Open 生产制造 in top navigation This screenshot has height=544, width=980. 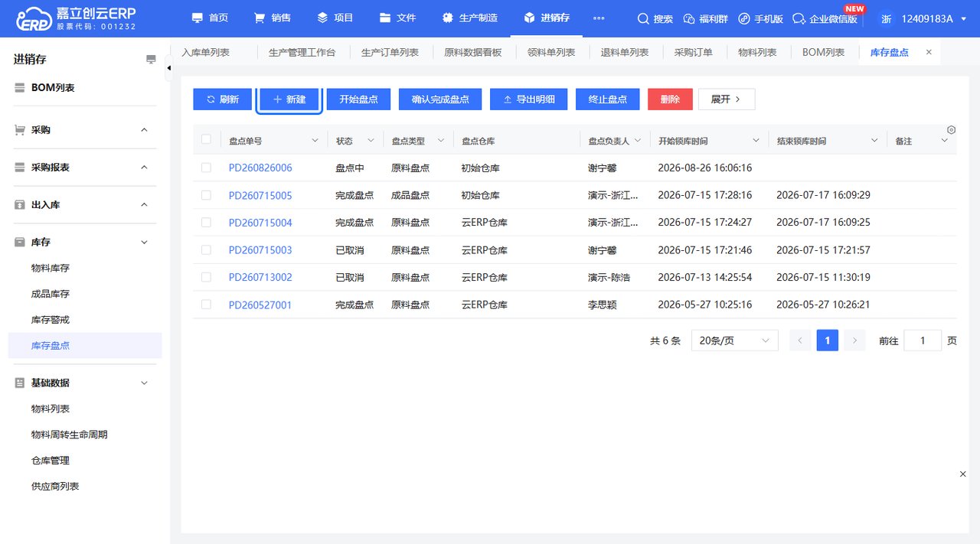(470, 18)
